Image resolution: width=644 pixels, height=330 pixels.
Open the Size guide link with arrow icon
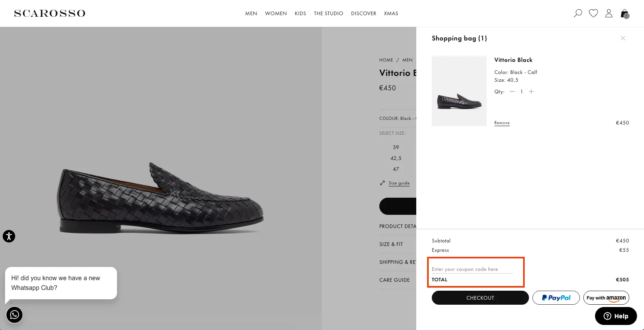[x=399, y=183]
